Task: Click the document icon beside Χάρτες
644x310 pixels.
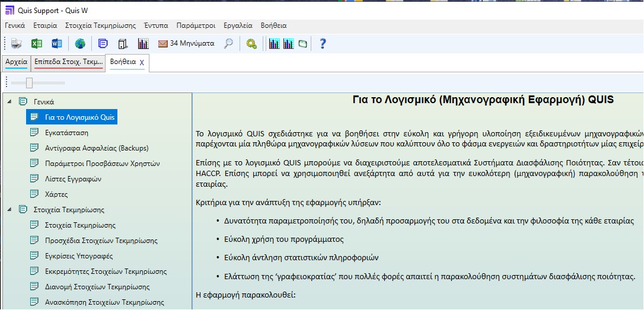Action: (34, 194)
